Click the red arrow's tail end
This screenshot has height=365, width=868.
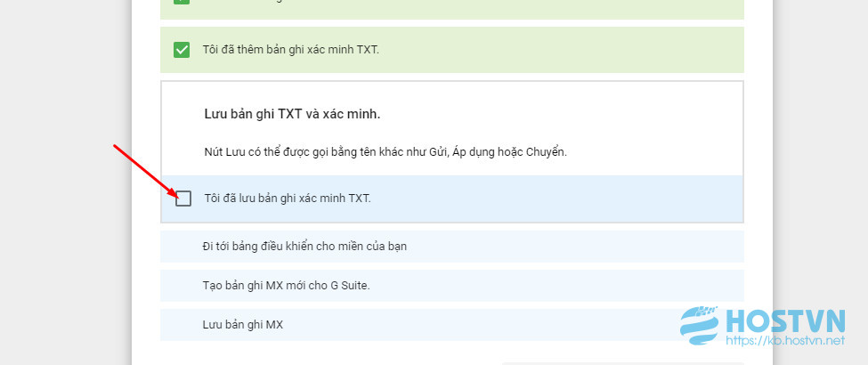(116, 146)
